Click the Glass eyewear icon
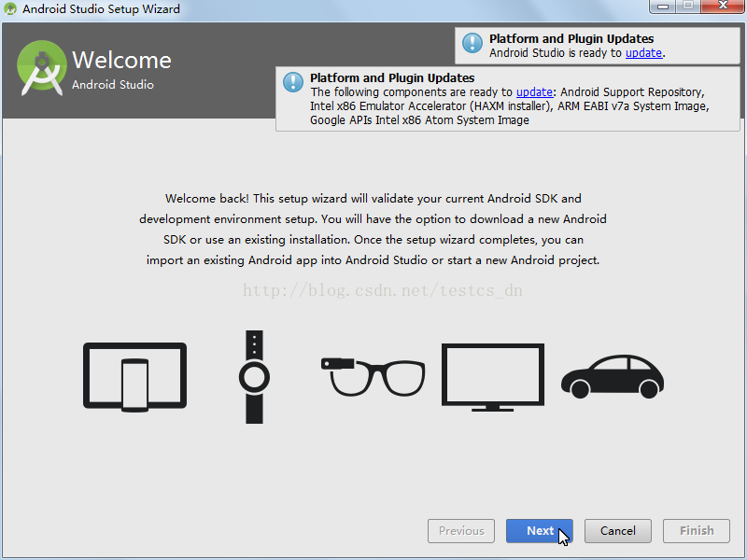The height and width of the screenshot is (560, 747). [x=373, y=377]
